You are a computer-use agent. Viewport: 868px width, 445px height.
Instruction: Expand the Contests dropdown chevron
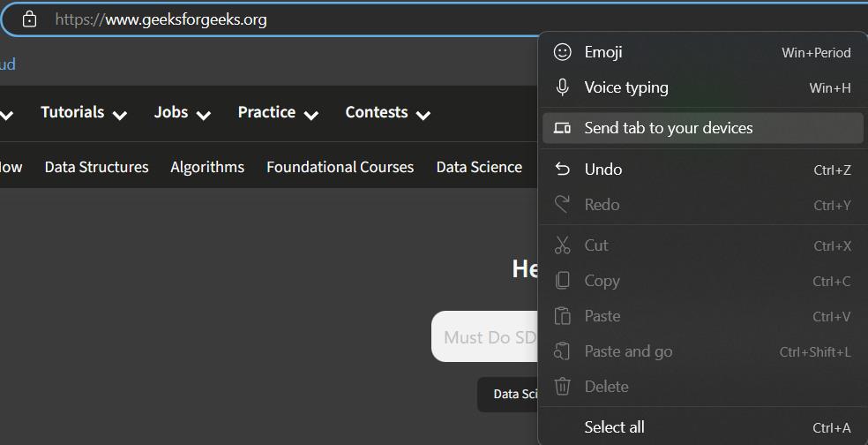(423, 115)
